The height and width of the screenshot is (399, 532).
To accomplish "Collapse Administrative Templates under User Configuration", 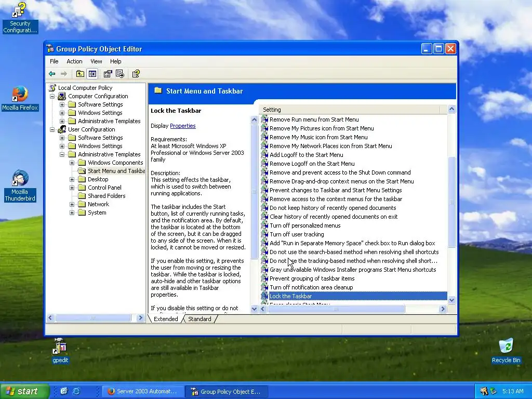I will coord(62,154).
